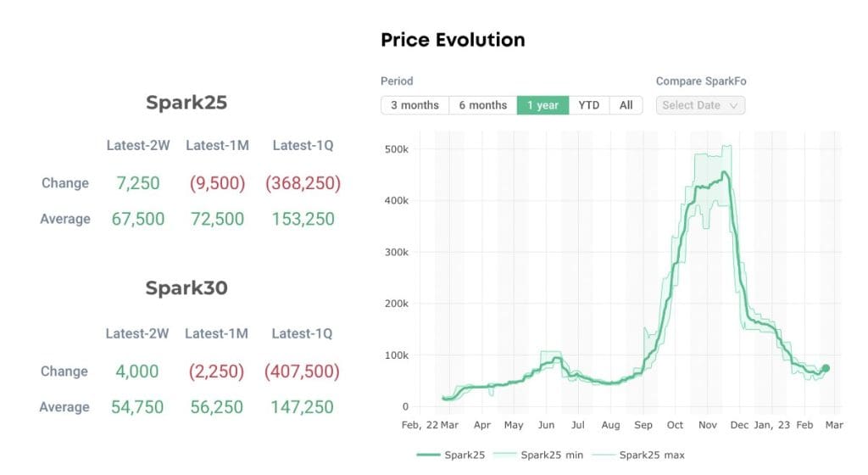
Task: Click Spark30 Latest-2W change value 4,000
Action: click(x=136, y=371)
